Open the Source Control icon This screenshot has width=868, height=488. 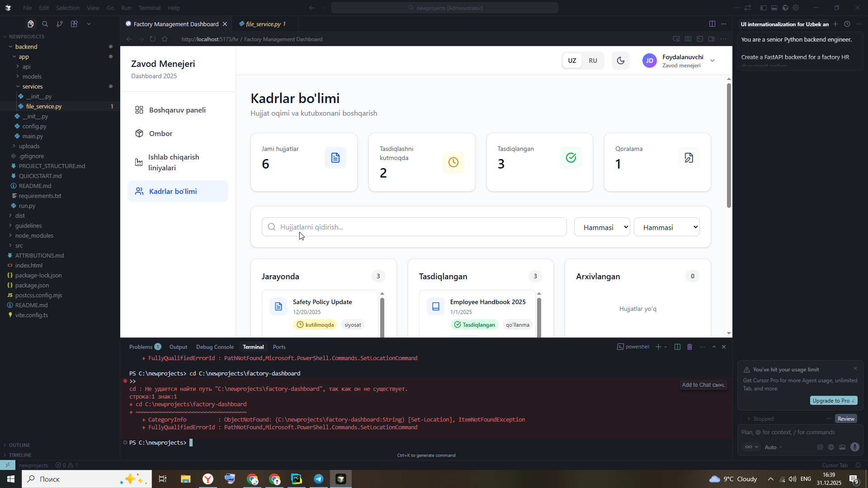(60, 24)
